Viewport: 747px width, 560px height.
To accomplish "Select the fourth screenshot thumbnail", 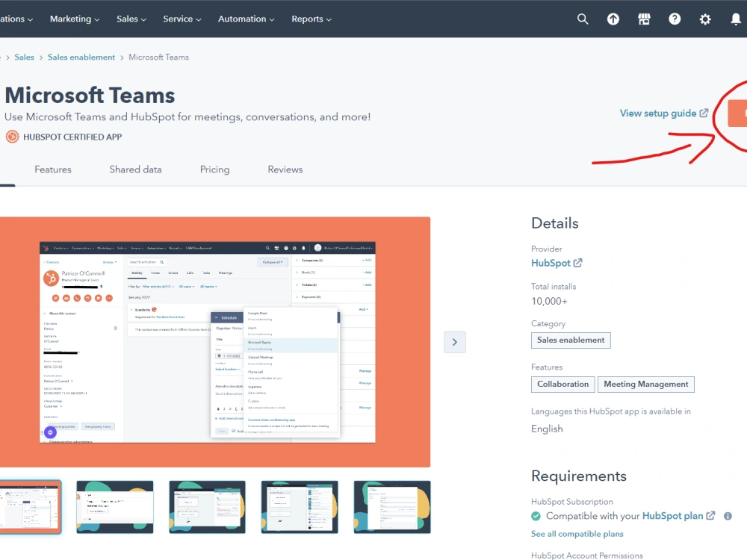I will pos(300,507).
